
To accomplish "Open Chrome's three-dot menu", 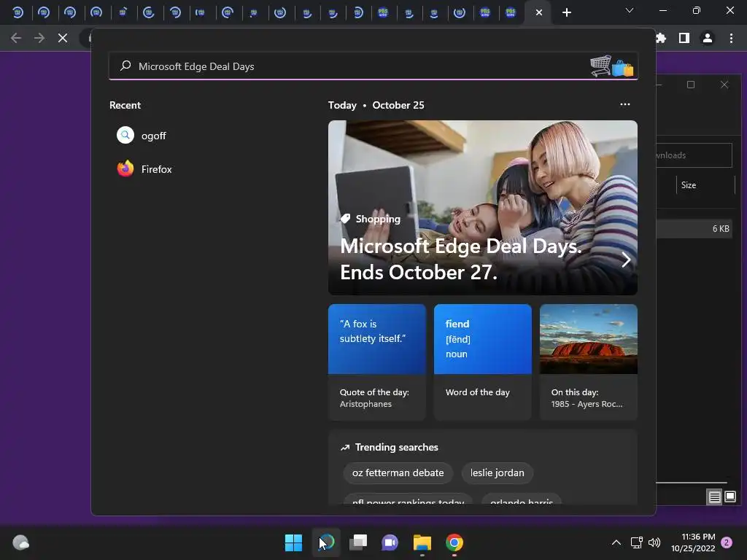I will [x=731, y=38].
